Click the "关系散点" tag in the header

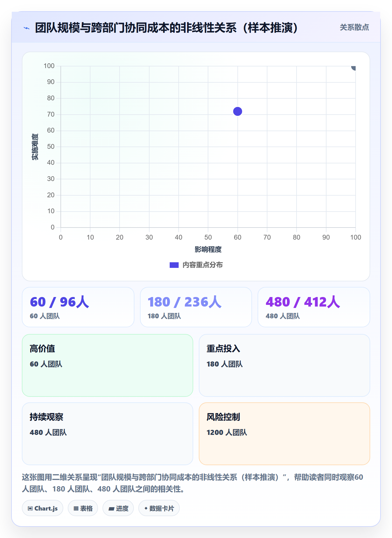[354, 27]
